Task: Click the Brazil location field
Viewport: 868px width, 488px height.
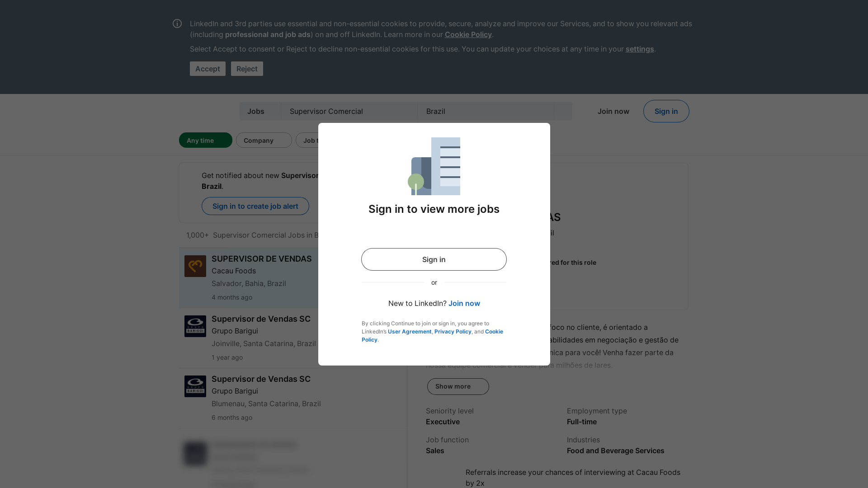Action: pos(486,111)
